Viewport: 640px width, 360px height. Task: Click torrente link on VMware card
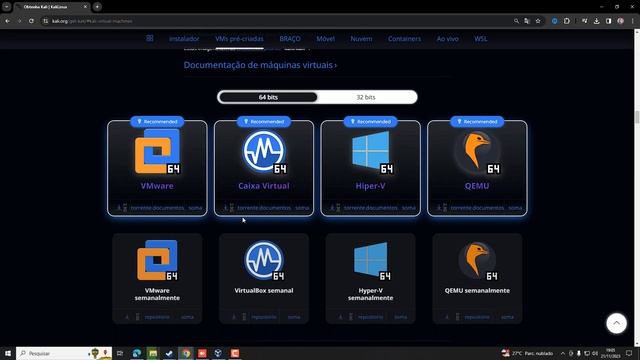[141, 208]
